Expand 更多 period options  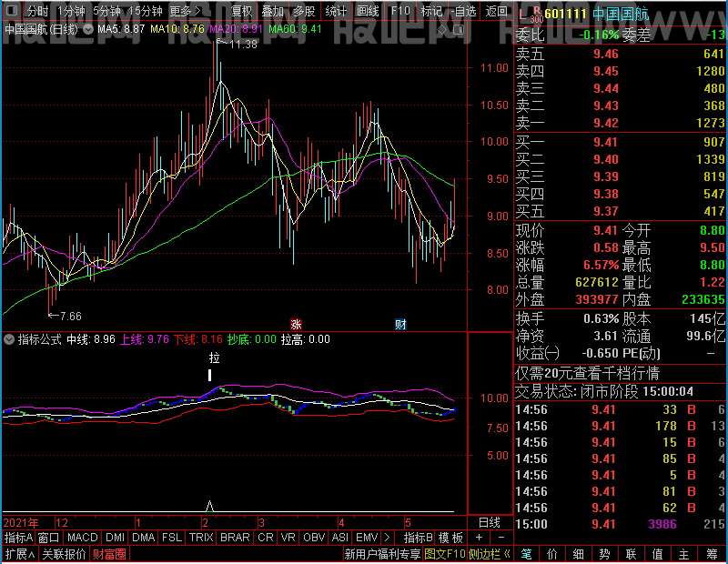185,11
